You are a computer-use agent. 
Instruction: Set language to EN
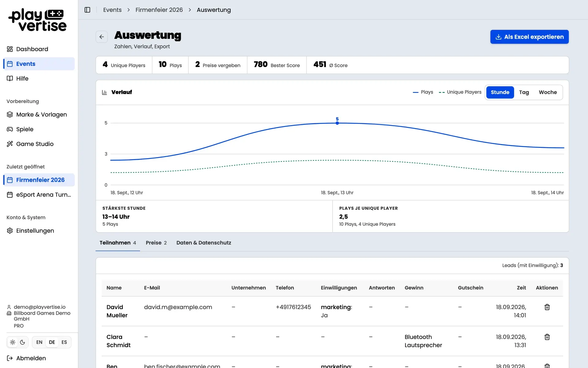tap(39, 342)
